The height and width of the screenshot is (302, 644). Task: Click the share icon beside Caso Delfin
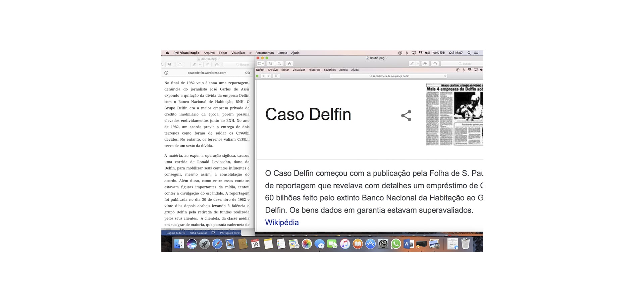[x=406, y=115]
